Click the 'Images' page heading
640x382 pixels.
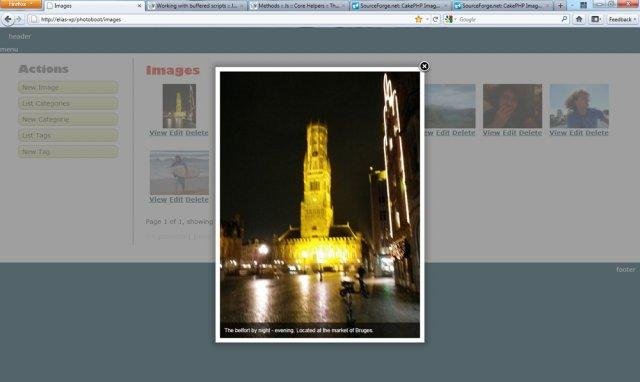173,70
